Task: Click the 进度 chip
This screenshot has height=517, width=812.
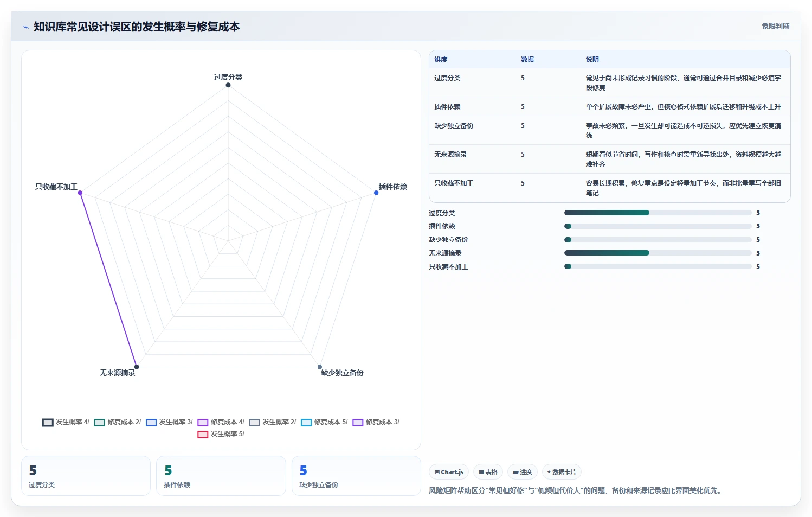Action: point(523,472)
